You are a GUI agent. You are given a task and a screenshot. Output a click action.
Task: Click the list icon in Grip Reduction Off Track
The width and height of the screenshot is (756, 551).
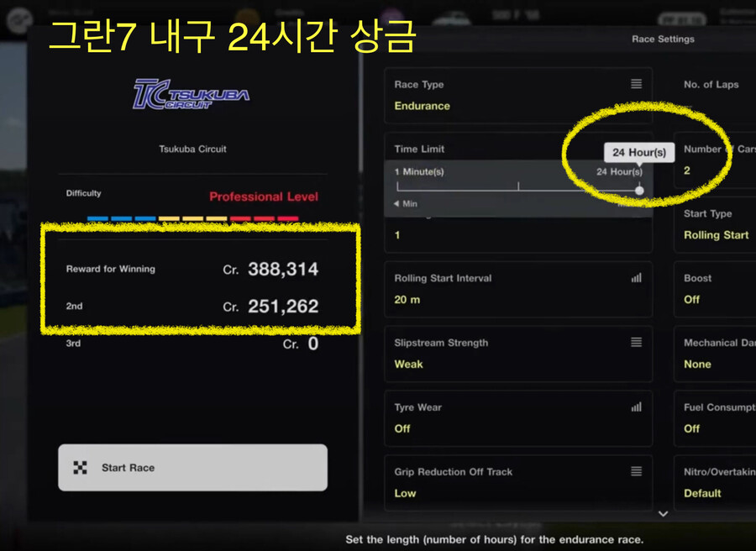[x=636, y=472]
